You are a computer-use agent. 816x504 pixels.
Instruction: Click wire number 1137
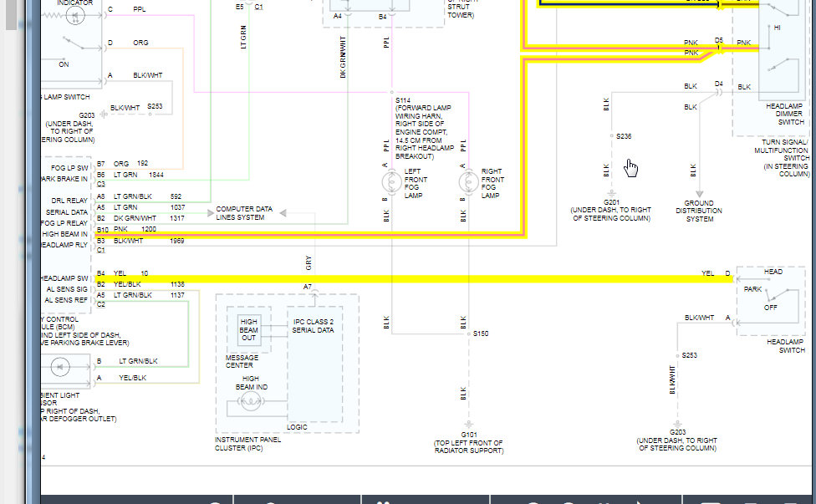177,295
